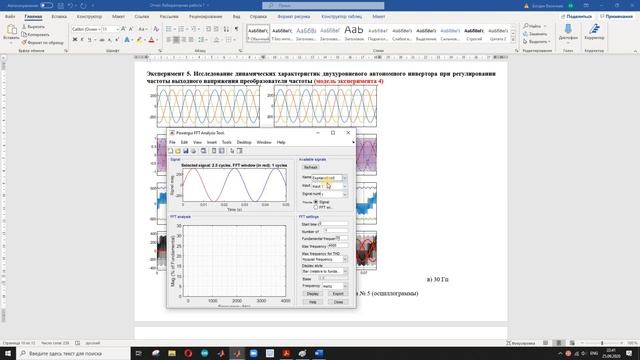Open Opera browser from the taskbar

pos(188,353)
